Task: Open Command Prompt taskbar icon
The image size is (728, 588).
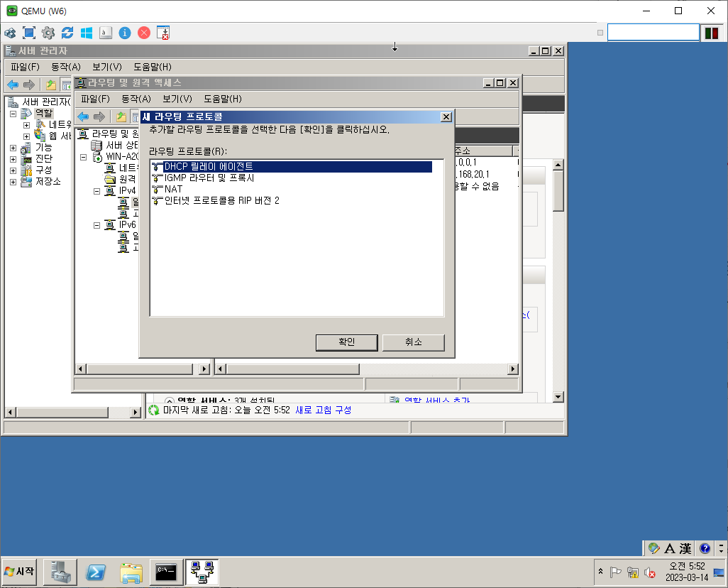Action: pos(166,572)
